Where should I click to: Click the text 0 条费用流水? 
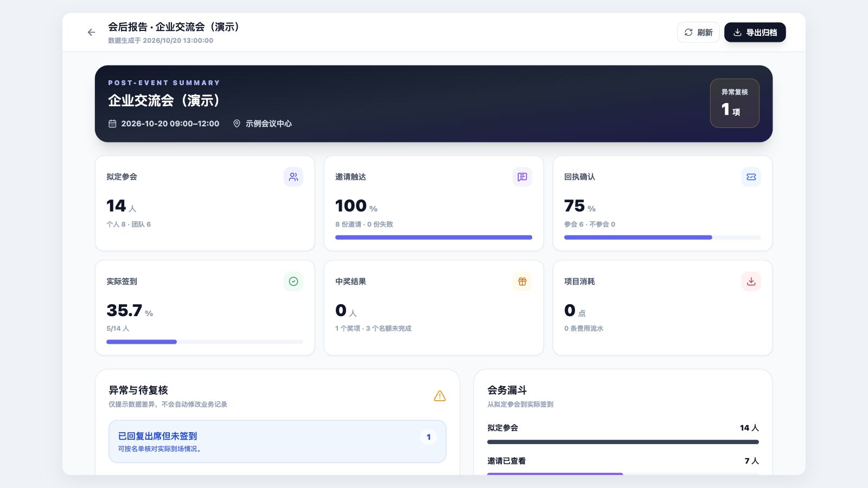584,329
